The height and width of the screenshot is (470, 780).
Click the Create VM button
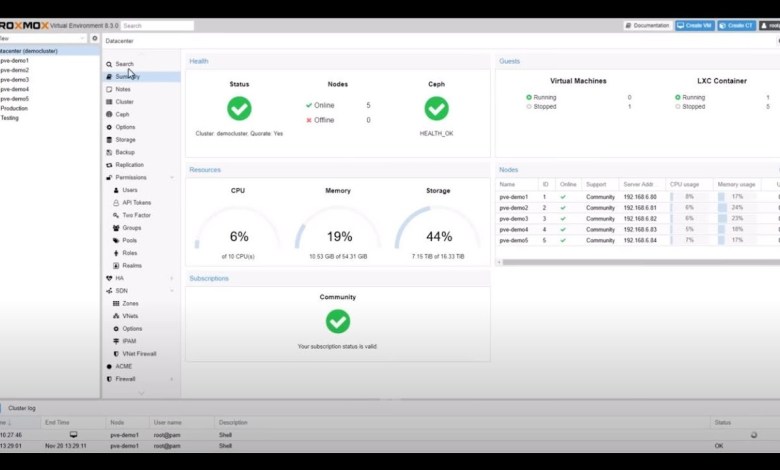point(694,25)
